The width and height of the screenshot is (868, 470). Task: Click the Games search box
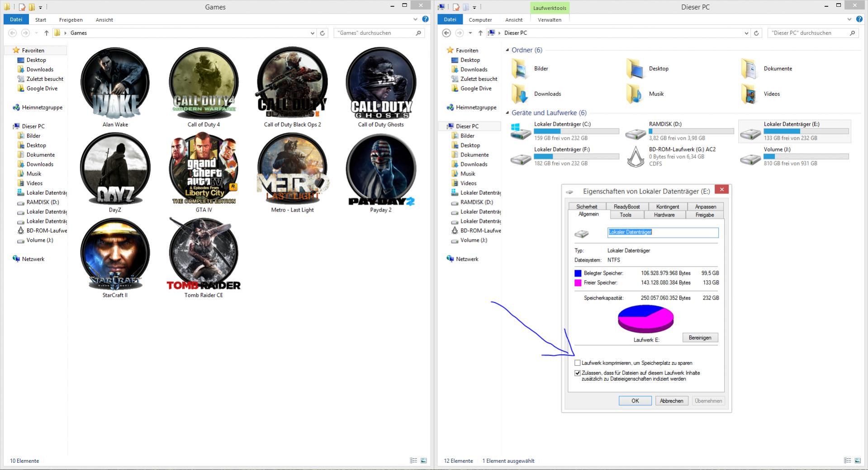point(379,33)
